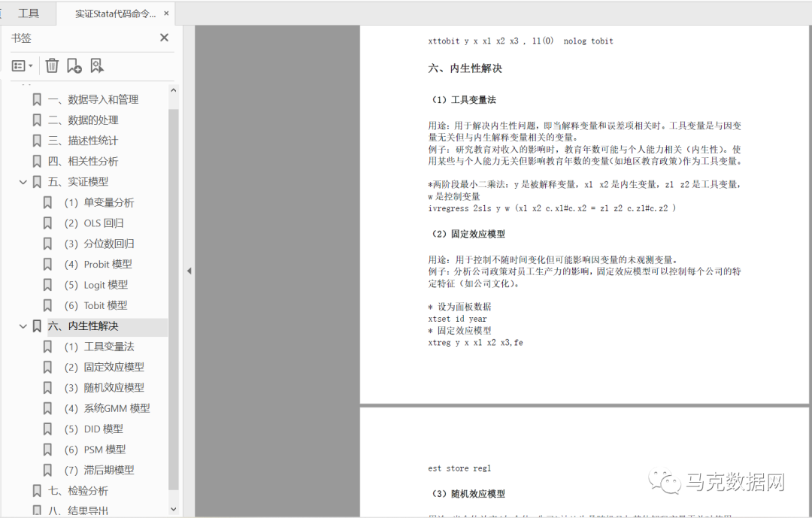The height and width of the screenshot is (518, 812).
Task: Click the bookmark icon beside (7) 滞后期模型
Action: (x=48, y=469)
